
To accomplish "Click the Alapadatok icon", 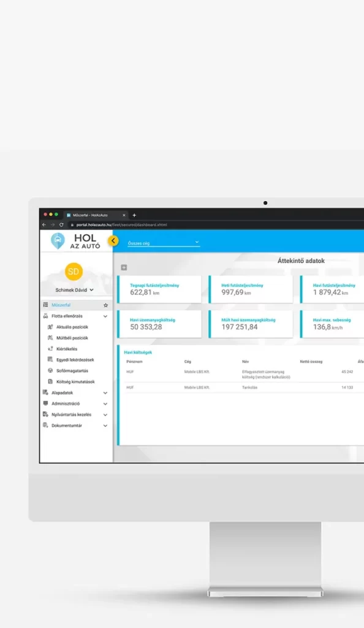I will click(45, 392).
